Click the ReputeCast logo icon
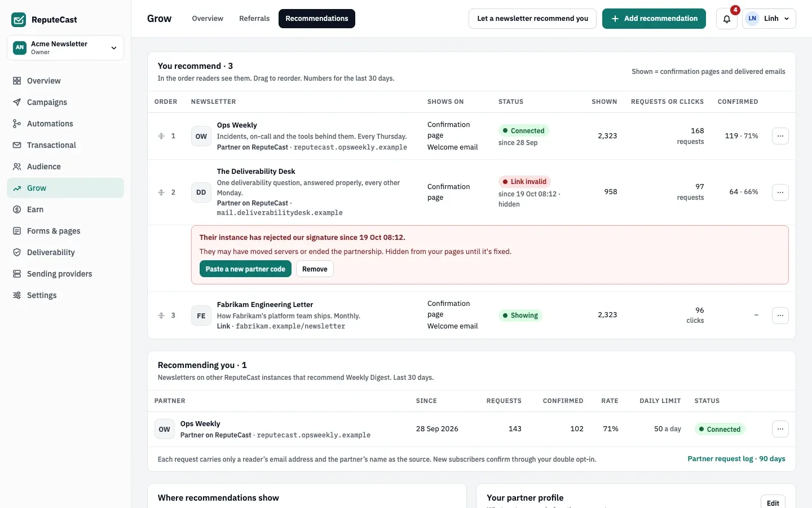The image size is (812, 508). (x=19, y=20)
